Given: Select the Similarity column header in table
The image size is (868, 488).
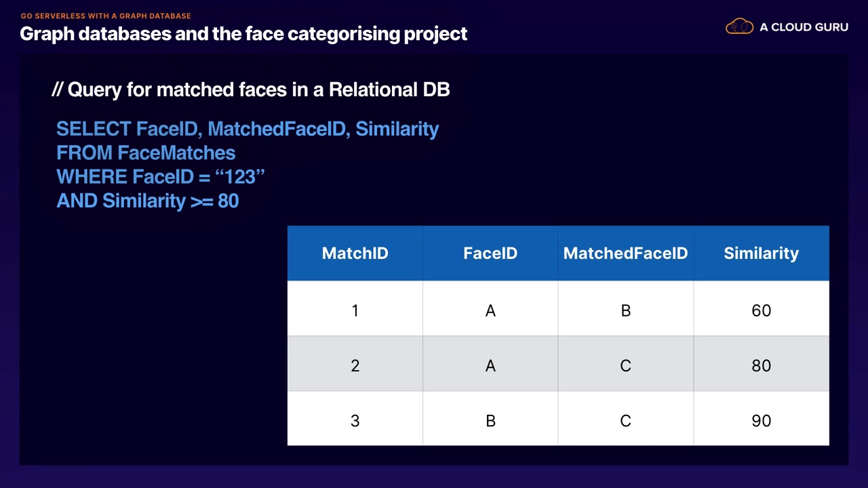Looking at the screenshot, I should pos(761,253).
